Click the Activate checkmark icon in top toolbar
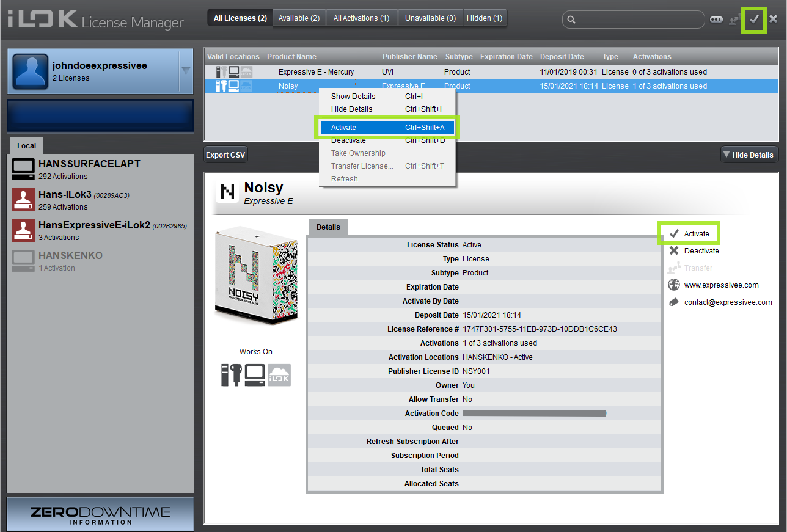Image resolution: width=787 pixels, height=532 pixels. tap(754, 19)
